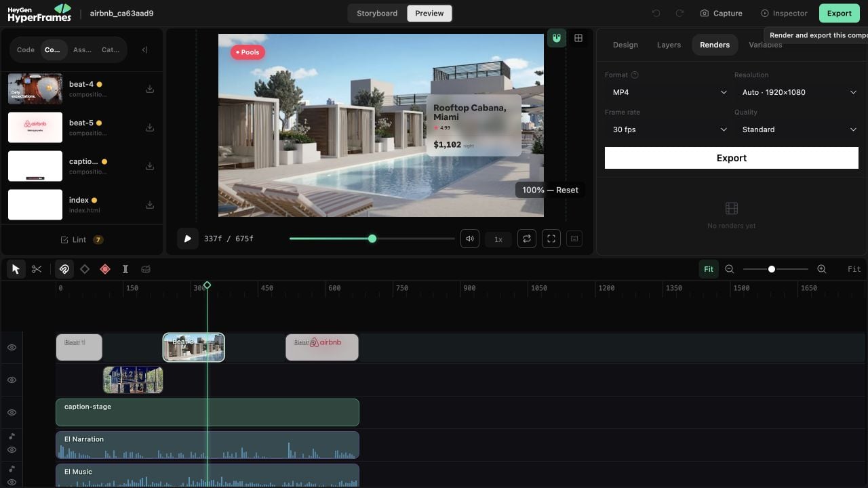Viewport: 868px width, 488px height.
Task: Open the Inspector
Action: [x=784, y=13]
